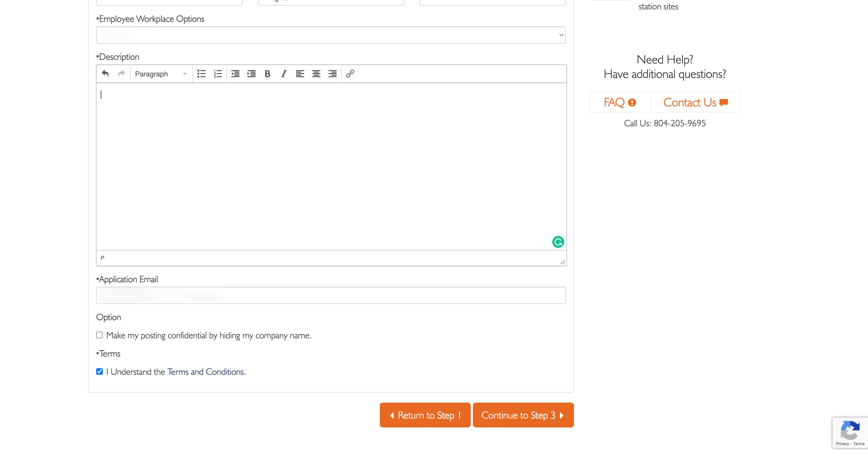
Task: Open the Paragraph format dropdown
Action: (x=160, y=74)
